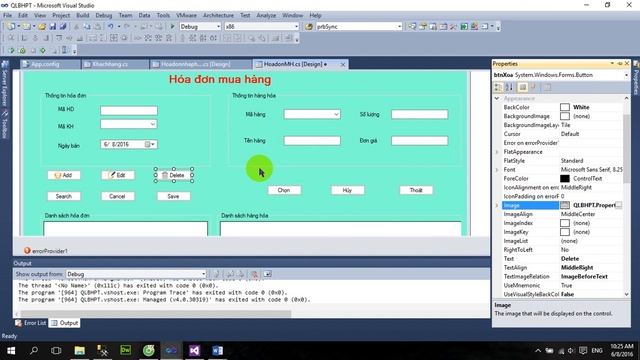Click the Find in Files icon beside prbSync
Screen dimensions: 640x360
click(309, 27)
